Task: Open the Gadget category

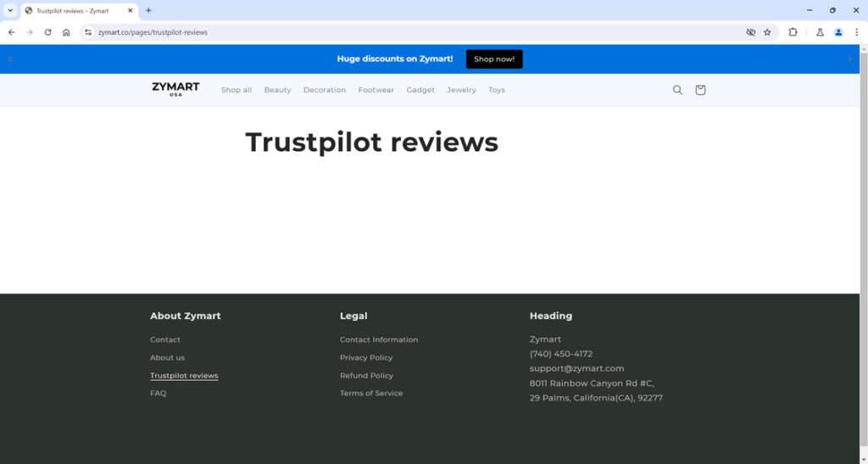Action: coord(420,90)
